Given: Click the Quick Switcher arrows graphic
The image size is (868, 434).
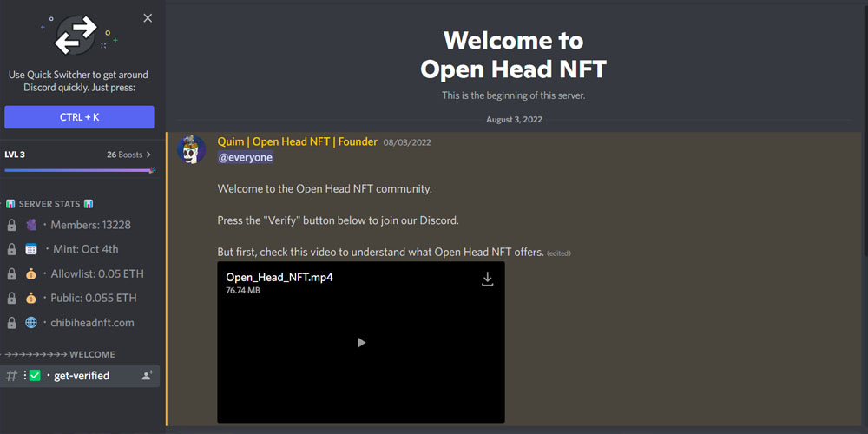Looking at the screenshot, I should pos(76,35).
